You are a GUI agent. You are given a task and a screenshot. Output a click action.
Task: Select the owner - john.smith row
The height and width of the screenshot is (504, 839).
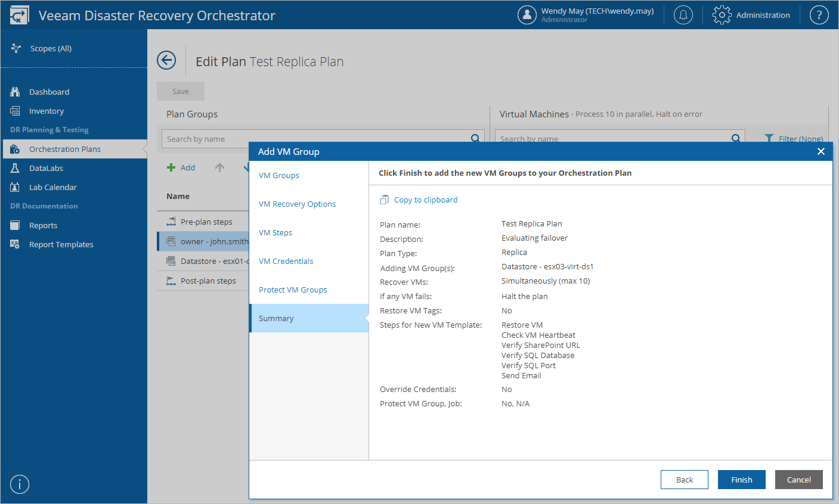coord(203,241)
